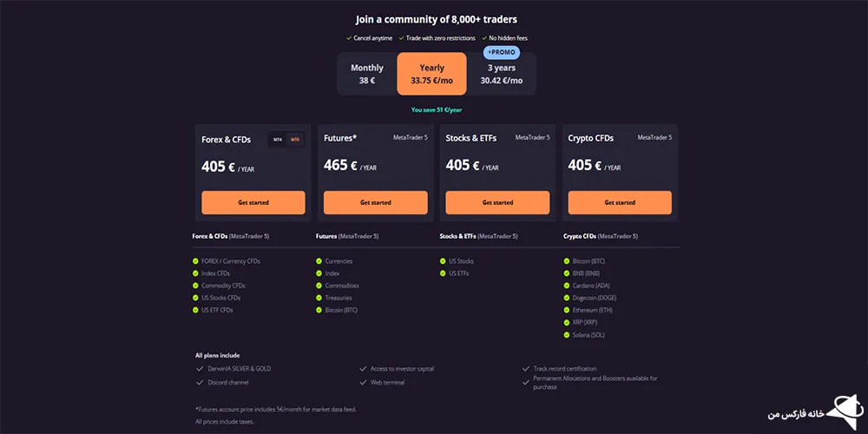Click the 'Stocks & ETFs (MetaTrader 5)' column heading

[479, 236]
